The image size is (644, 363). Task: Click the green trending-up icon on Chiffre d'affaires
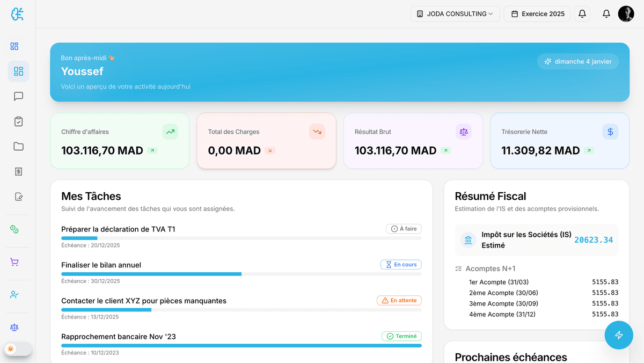(170, 132)
